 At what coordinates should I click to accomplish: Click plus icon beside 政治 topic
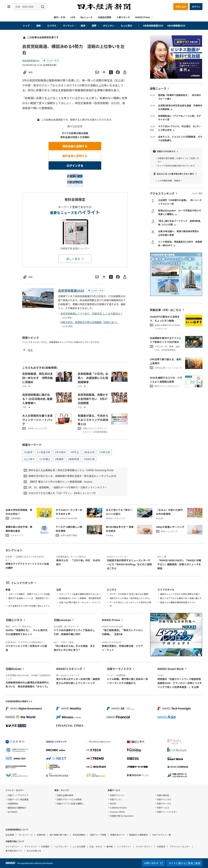(x=24, y=350)
